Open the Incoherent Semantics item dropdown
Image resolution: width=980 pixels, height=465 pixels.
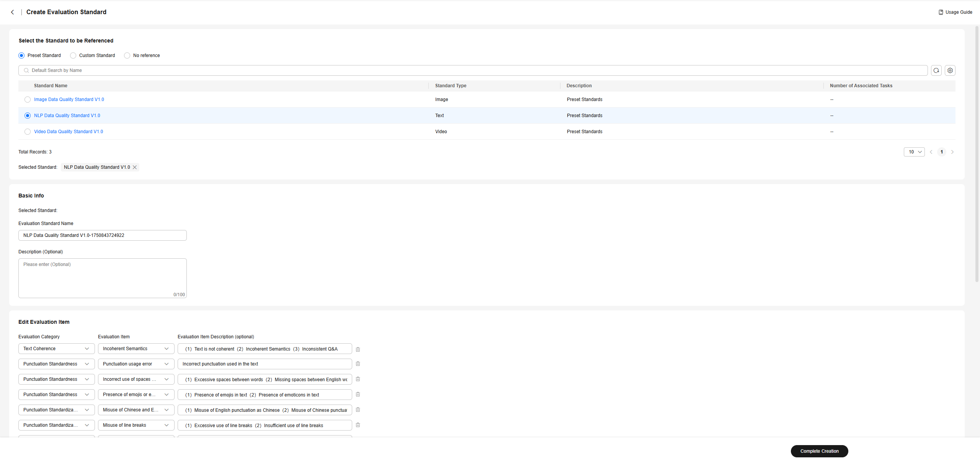(x=136, y=349)
